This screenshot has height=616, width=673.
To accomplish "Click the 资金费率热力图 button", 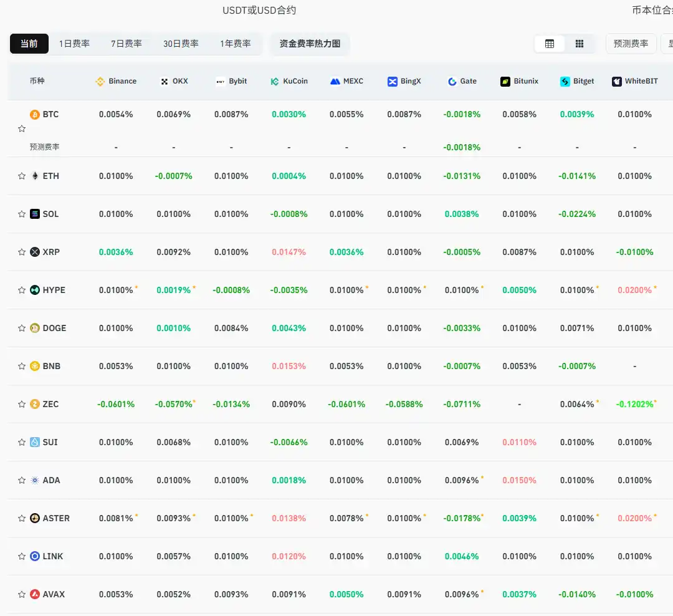I will point(310,44).
